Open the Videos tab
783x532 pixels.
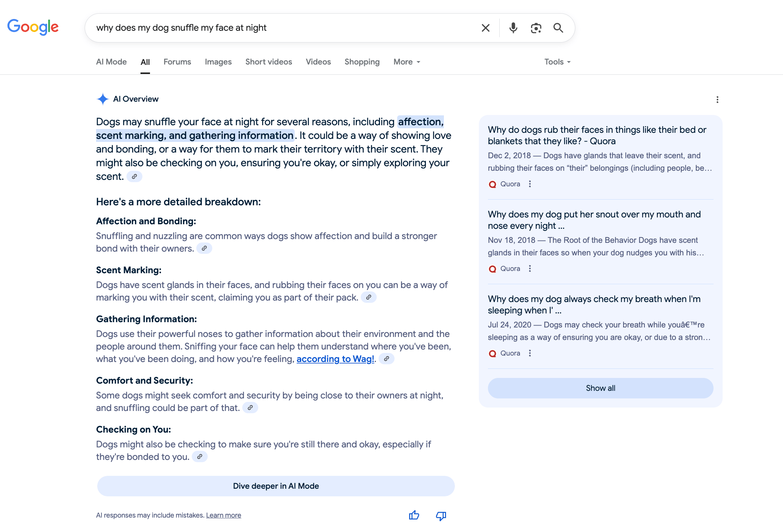(x=318, y=62)
